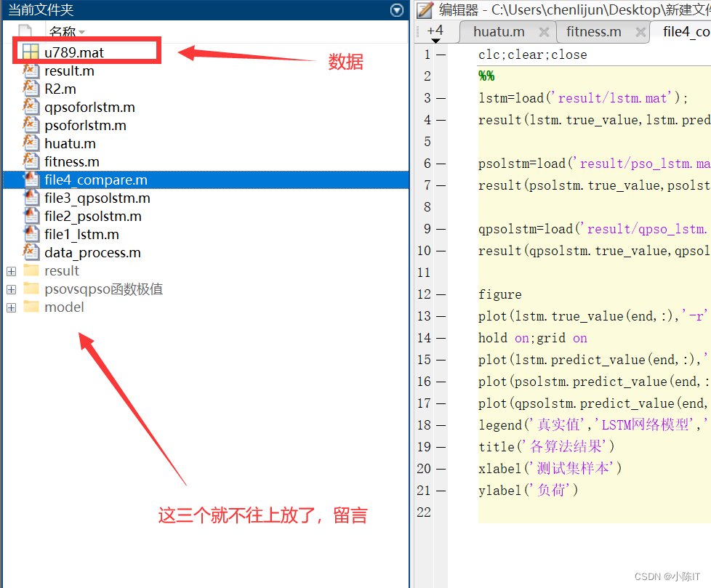Select R2.m in the folder list
The image size is (711, 588).
60,89
